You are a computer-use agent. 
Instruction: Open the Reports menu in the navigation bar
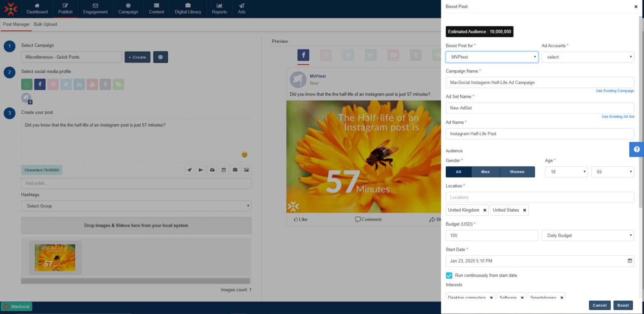219,9
